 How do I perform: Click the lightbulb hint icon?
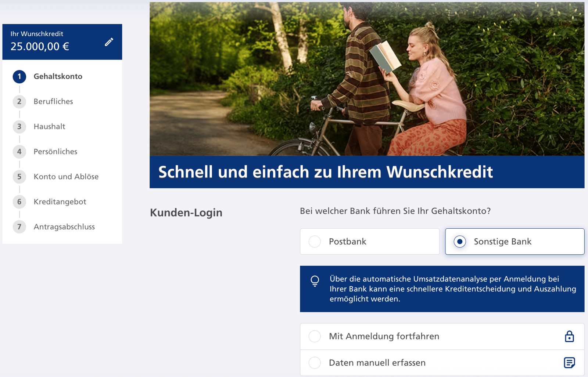click(315, 281)
